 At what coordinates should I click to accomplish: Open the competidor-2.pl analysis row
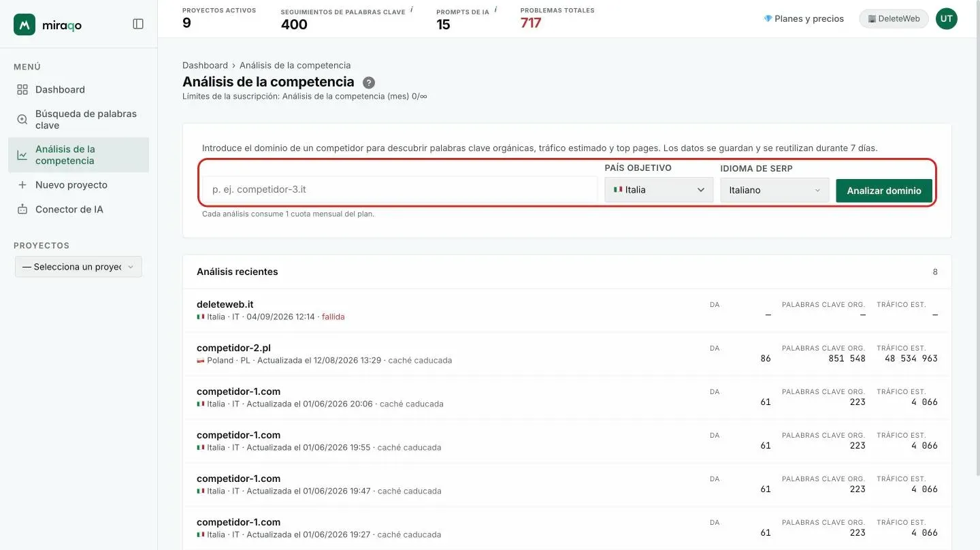point(567,354)
